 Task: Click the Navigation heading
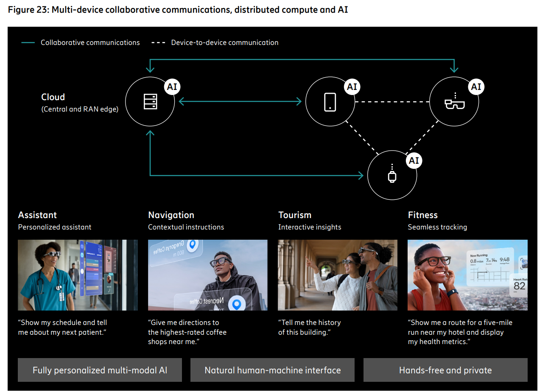[x=171, y=215]
